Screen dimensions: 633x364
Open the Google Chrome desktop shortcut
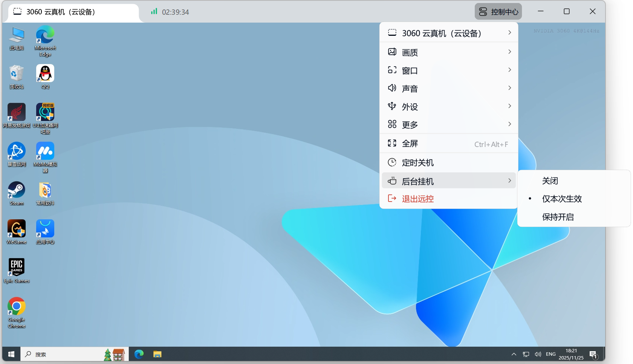17,307
